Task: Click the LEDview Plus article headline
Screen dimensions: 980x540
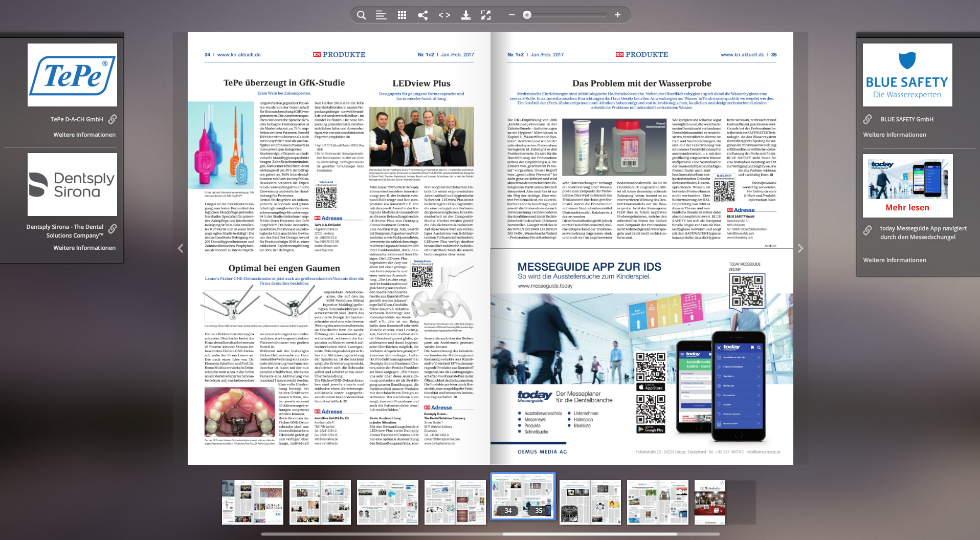Action: click(x=421, y=83)
